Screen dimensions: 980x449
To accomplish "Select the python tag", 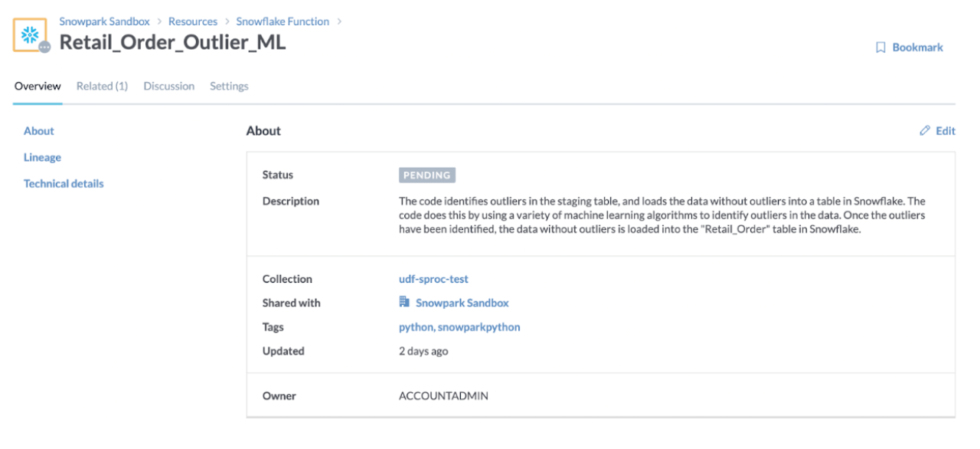I will tap(416, 327).
